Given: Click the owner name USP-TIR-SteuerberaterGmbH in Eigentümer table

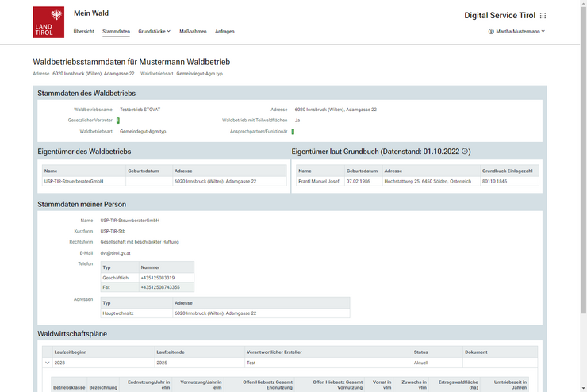Looking at the screenshot, I should (x=74, y=181).
